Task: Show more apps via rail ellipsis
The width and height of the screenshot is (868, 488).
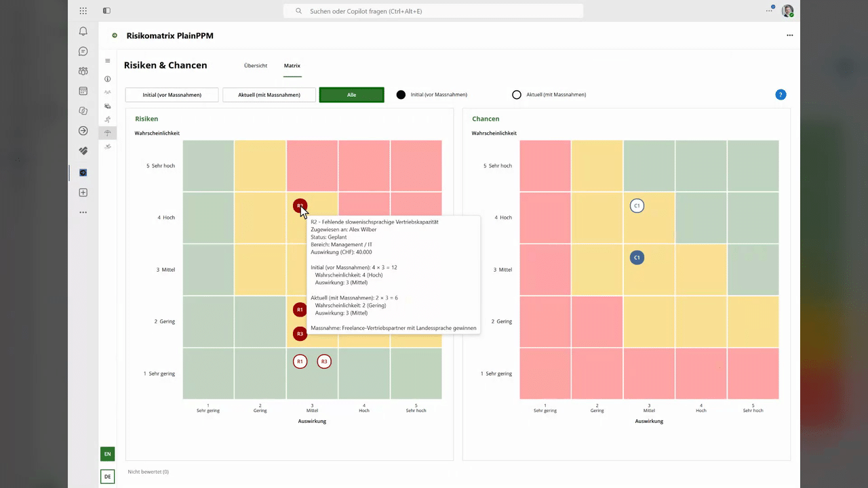Action: pos(83,213)
